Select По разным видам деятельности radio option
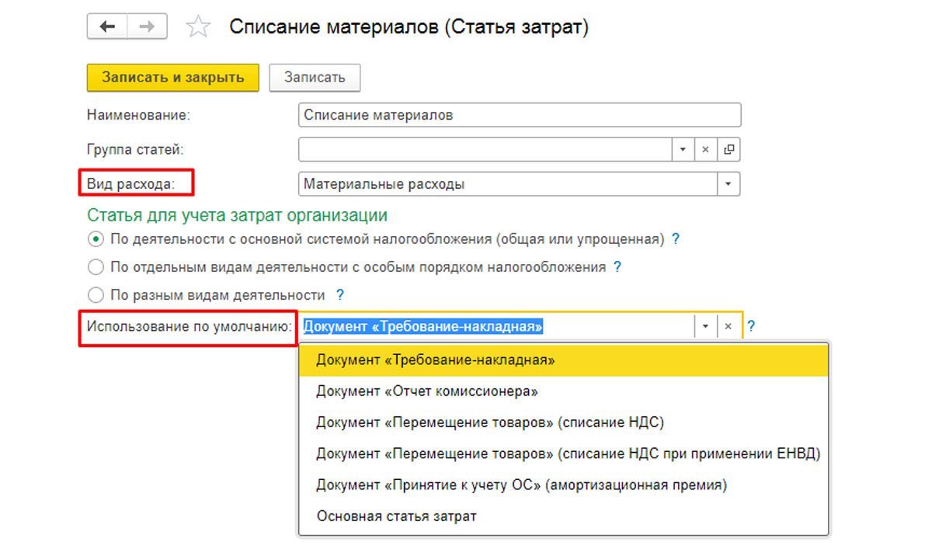932x560 pixels. tap(96, 295)
